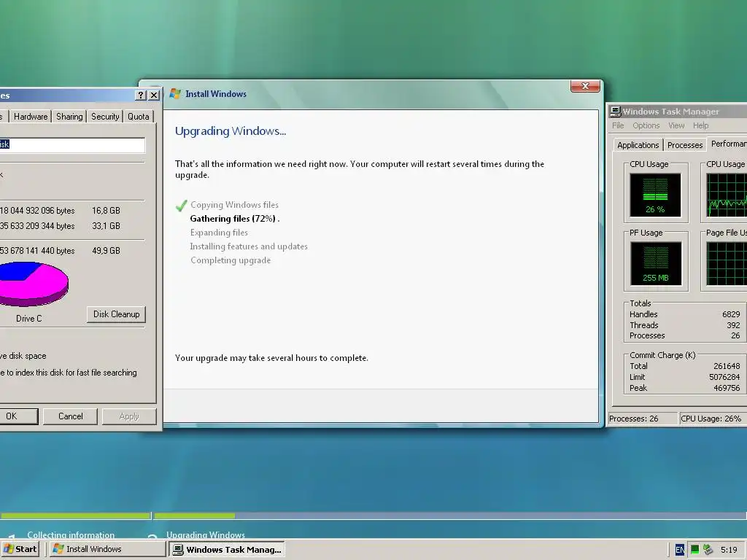The image size is (747, 560).
Task: Close the Install Windows dialog
Action: pyautogui.click(x=585, y=86)
